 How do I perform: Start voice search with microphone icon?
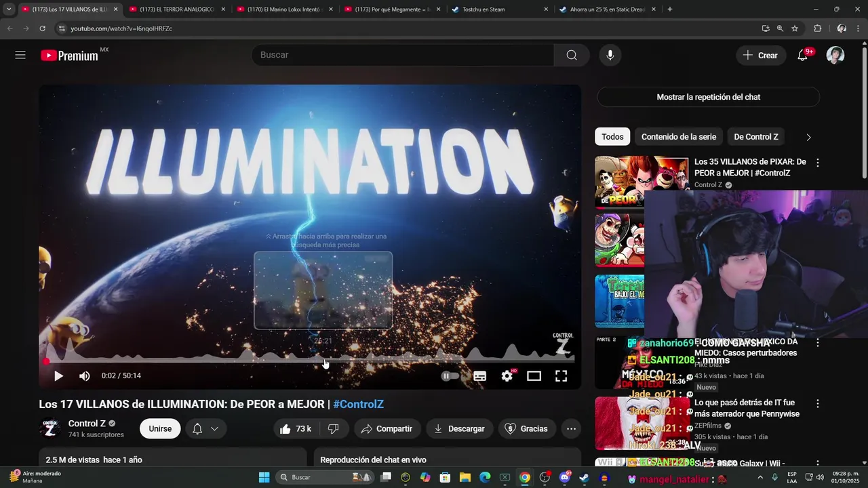click(x=610, y=55)
